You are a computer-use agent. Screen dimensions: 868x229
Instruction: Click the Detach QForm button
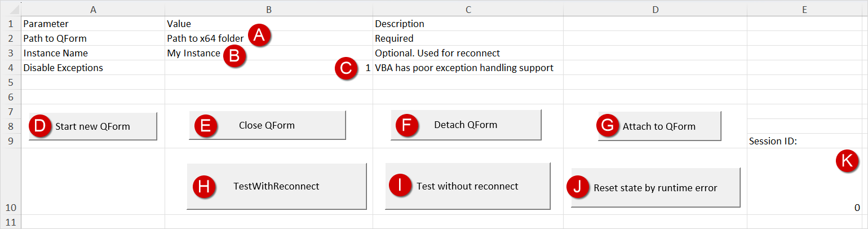[x=466, y=125]
